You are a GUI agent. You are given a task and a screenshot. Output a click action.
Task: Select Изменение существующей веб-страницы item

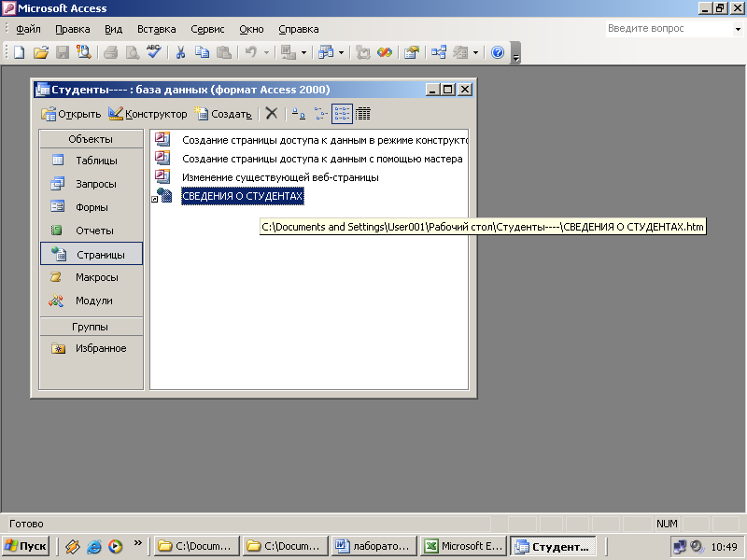(280, 177)
